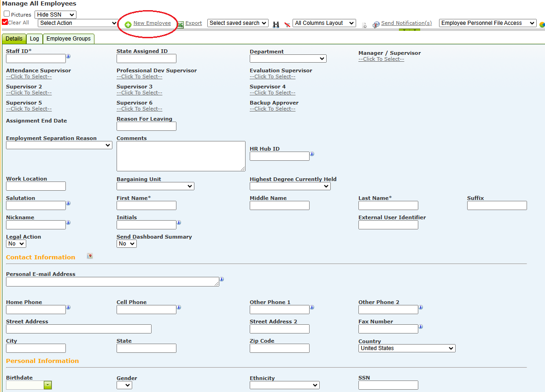Switch to the Details tab

tap(14, 39)
